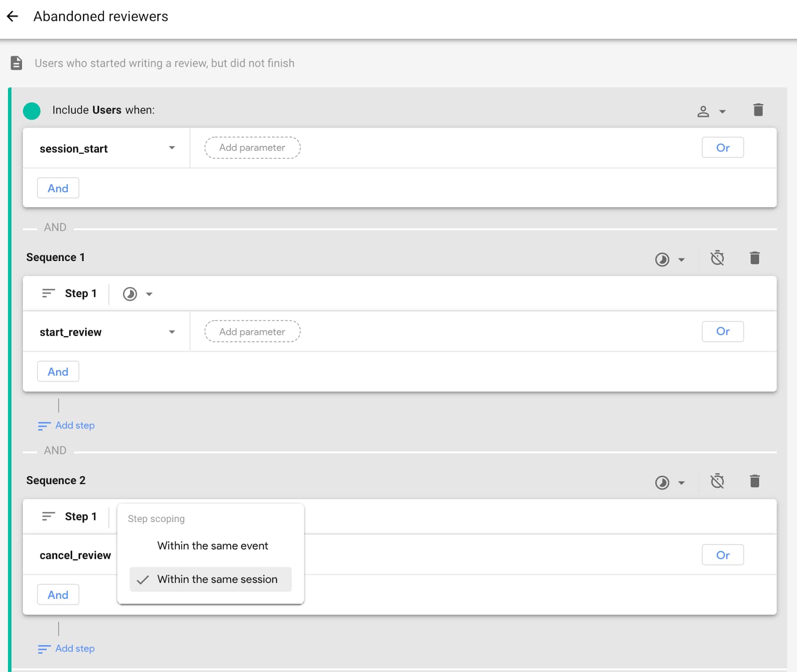The height and width of the screenshot is (672, 797).
Task: Expand Sequence 2 scoping dropdown arrow
Action: (681, 483)
